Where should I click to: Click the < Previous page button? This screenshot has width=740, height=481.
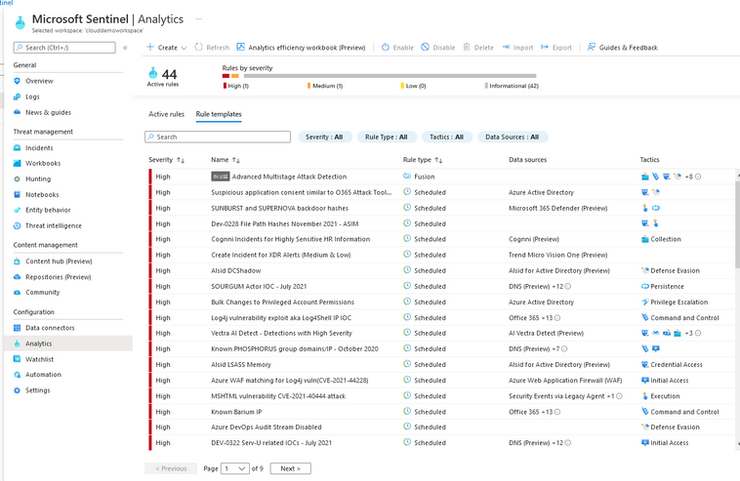click(x=171, y=468)
